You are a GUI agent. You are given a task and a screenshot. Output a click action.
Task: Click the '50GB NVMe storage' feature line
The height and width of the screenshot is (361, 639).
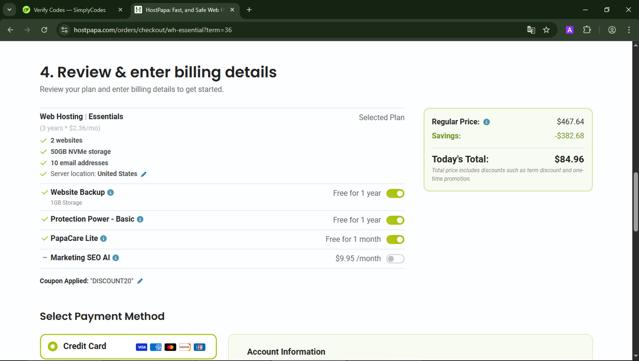point(81,152)
